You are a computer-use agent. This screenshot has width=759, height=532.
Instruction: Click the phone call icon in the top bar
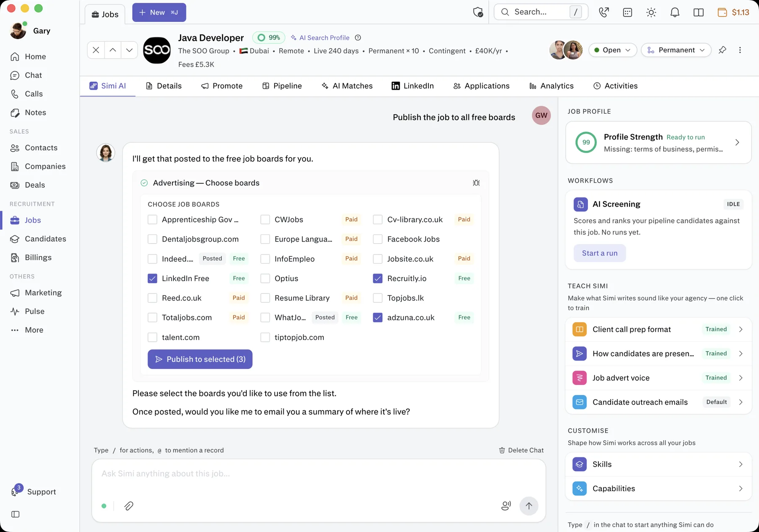[604, 12]
